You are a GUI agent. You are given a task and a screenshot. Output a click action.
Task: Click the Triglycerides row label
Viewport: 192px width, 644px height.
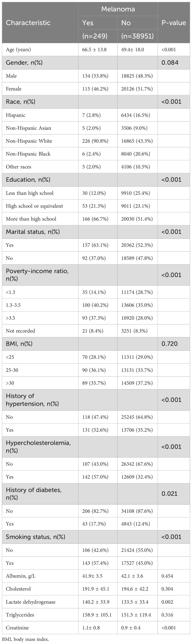[20, 615]
